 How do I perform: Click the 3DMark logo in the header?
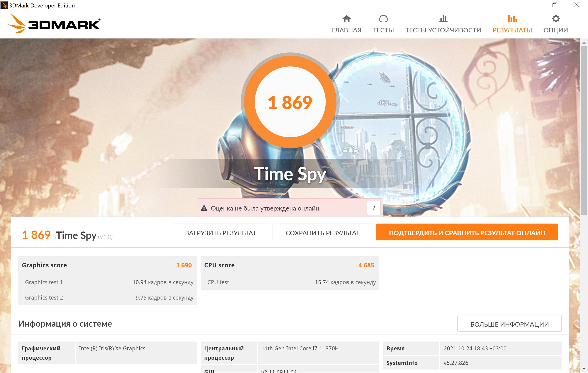point(54,23)
